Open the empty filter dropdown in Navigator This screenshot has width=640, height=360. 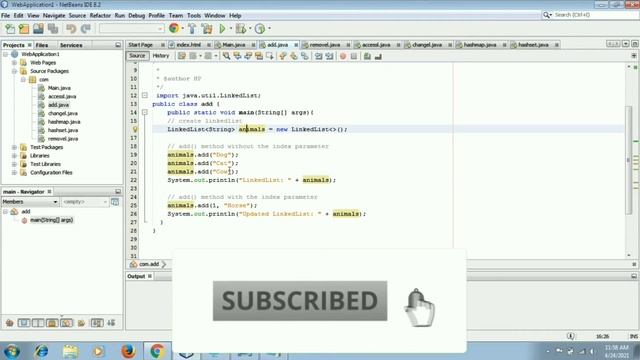point(84,202)
